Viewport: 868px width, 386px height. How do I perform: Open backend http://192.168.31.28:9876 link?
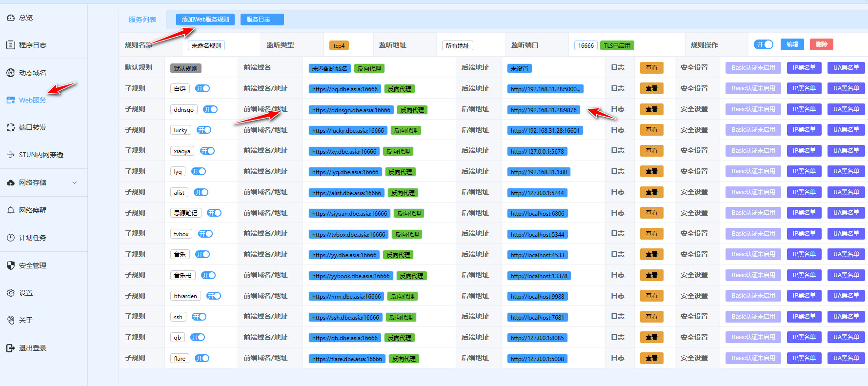[544, 110]
